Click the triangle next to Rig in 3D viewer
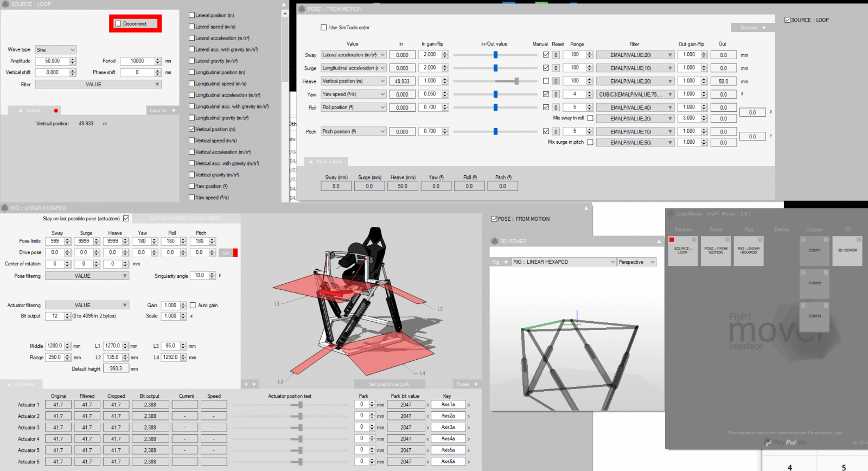The width and height of the screenshot is (868, 471). coord(507,262)
